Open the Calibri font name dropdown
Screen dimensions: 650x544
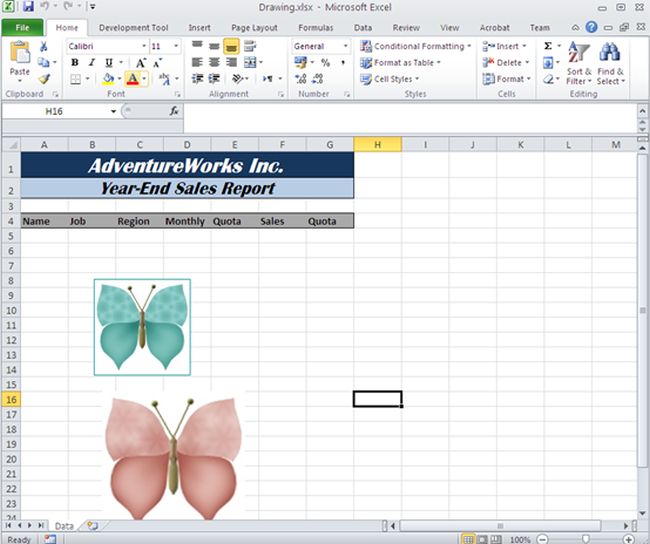pos(144,46)
